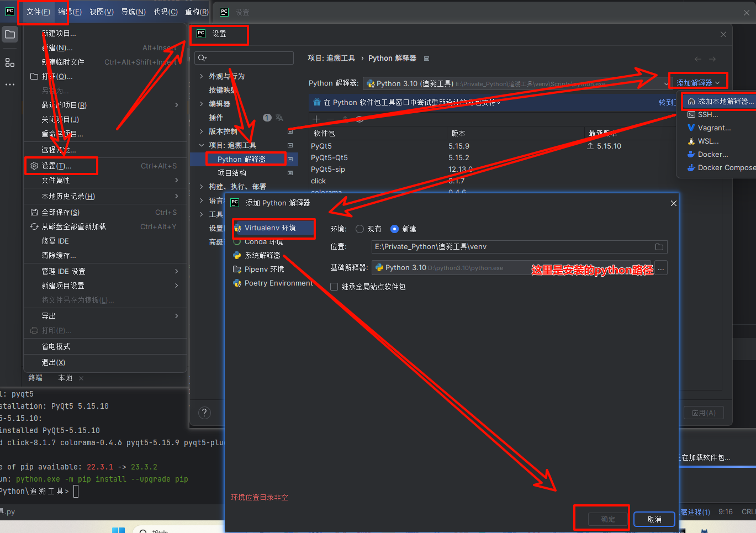Screen dimensions: 756x533
Task: Expand 编辑器 settings node
Action: point(202,104)
